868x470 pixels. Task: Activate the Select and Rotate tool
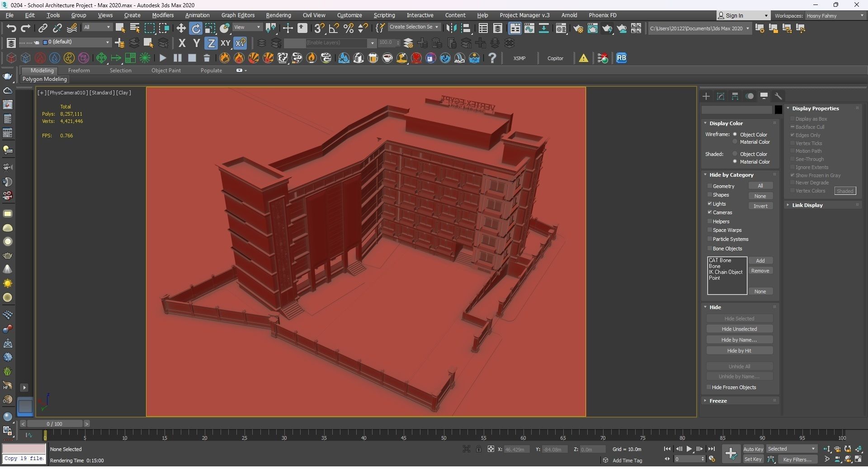[196, 28]
